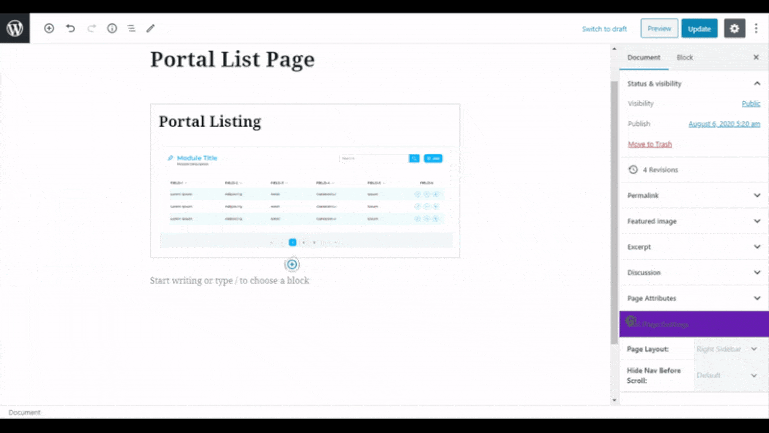Click the Switch to draft link
The image size is (769, 433).
tap(604, 29)
